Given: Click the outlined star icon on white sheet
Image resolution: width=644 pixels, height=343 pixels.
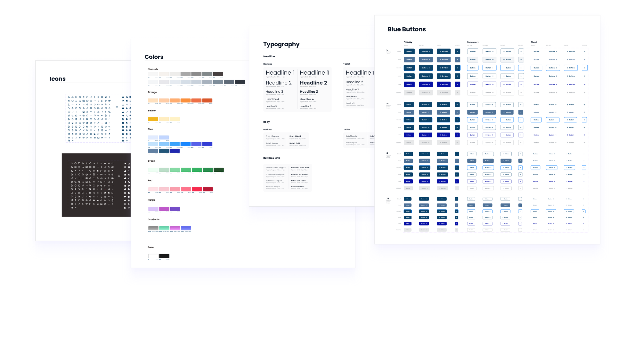Looking at the screenshot, I should click(x=76, y=116).
